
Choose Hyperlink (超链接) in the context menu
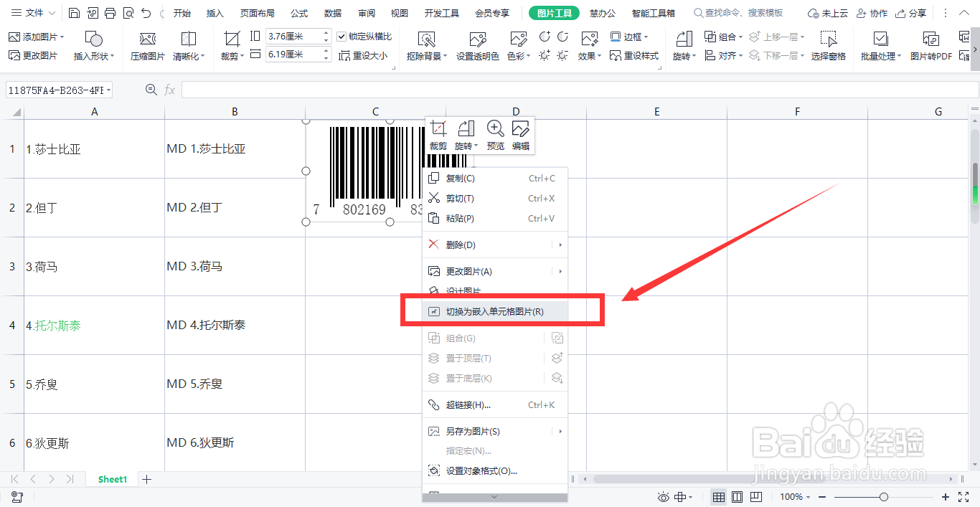pyautogui.click(x=494, y=405)
